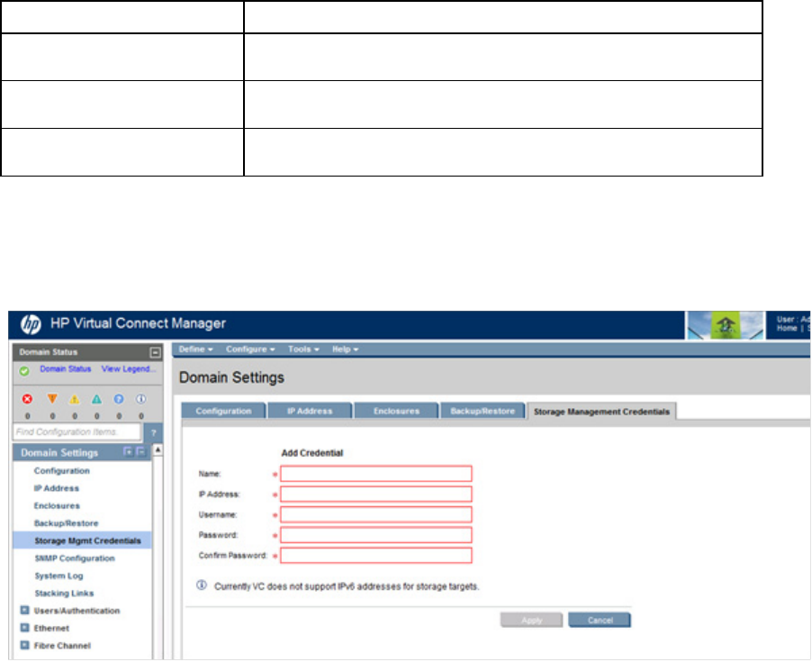Click the Cancel button
Screen dimensions: 812x662
[x=600, y=620]
